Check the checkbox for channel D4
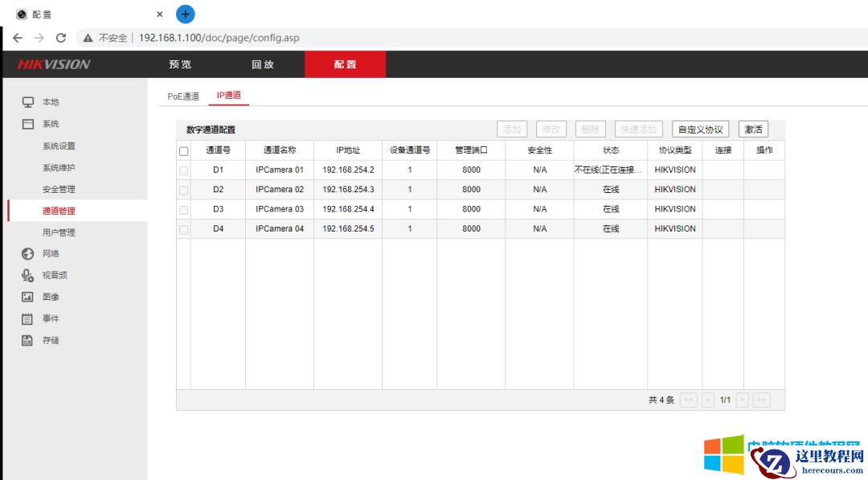This screenshot has width=868, height=480. [183, 229]
